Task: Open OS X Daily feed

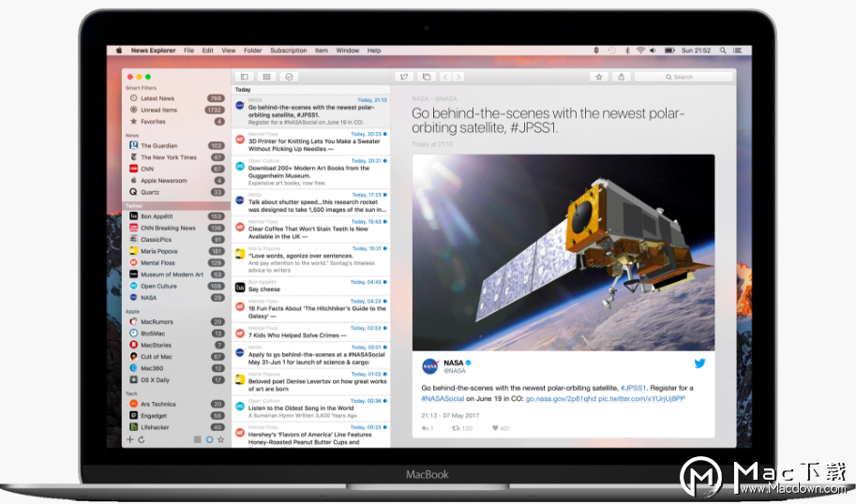Action: click(176, 380)
